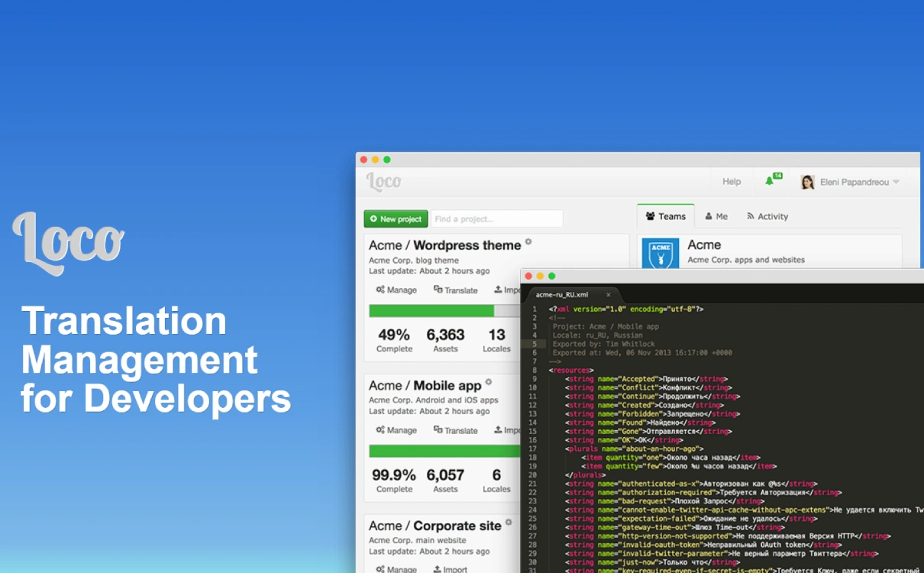
Task: Click 'Acme Corp. Android and iOS apps' description
Action: pos(434,400)
